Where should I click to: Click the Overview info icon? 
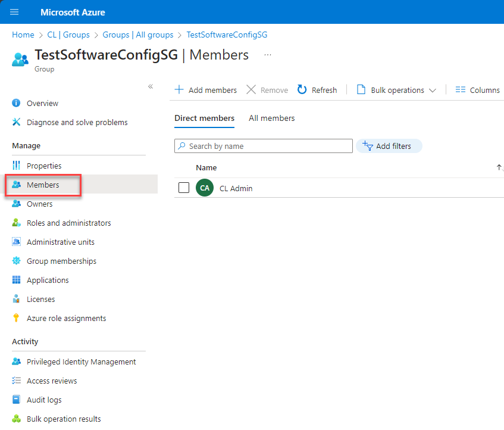[x=16, y=103]
